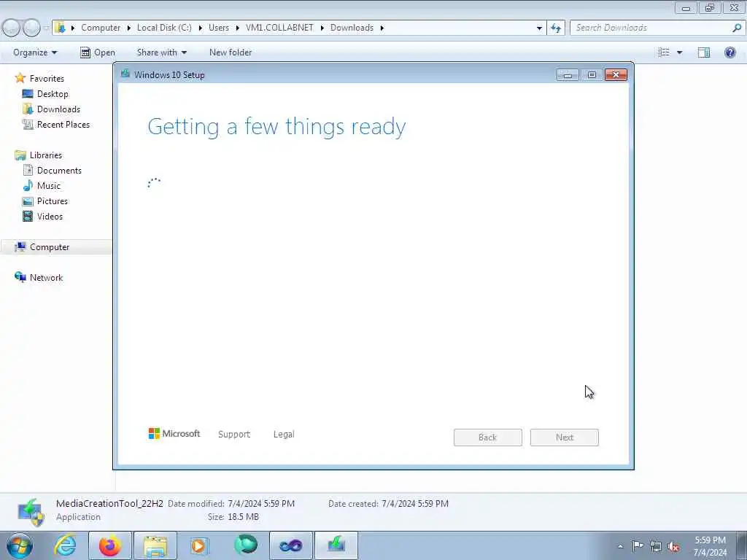Click Computer in address breadcrumb
The height and width of the screenshot is (560, 747).
coord(101,28)
